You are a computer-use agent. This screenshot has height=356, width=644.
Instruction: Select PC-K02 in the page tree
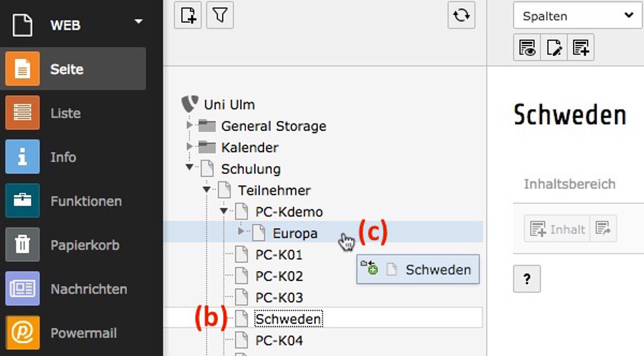279,276
